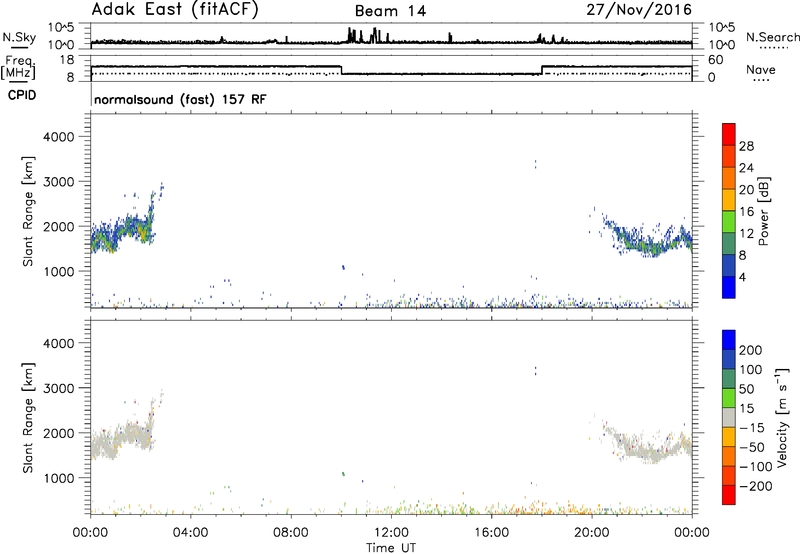The image size is (800, 554).
Task: Click the early-morning power scatter cluster near 01:00
Action: 122,230
